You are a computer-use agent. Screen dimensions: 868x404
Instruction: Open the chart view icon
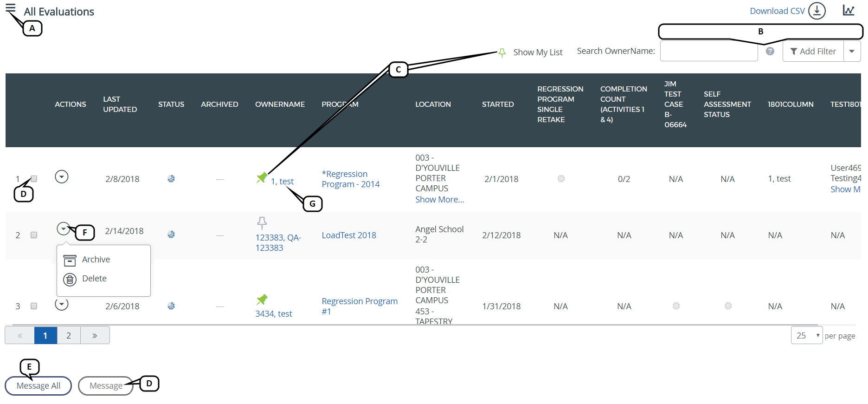point(849,10)
